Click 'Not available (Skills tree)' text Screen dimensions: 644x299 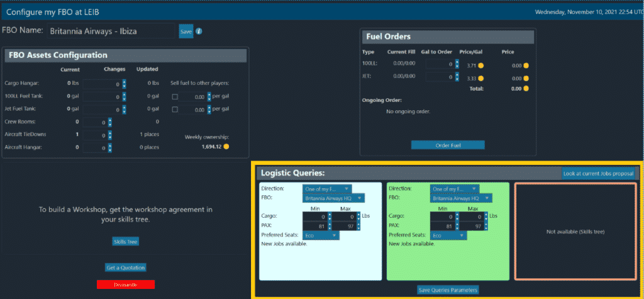tap(575, 232)
